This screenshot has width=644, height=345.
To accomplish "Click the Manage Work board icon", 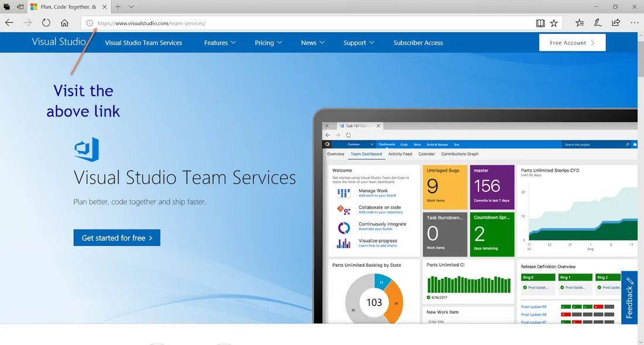I will pyautogui.click(x=344, y=193).
